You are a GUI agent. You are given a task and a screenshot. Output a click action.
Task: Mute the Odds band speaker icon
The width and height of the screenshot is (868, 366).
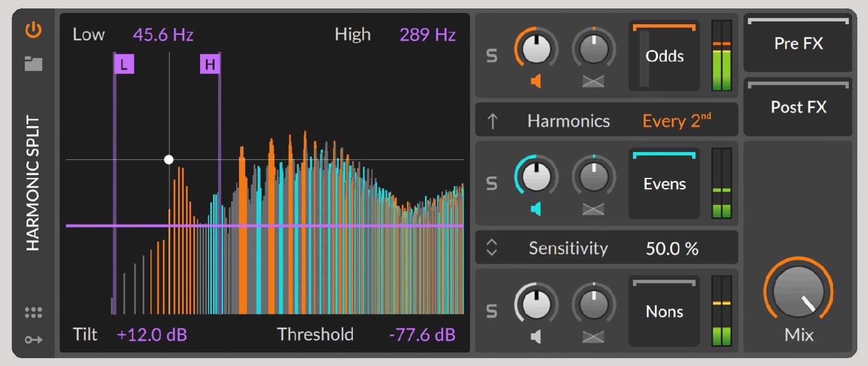pos(536,81)
